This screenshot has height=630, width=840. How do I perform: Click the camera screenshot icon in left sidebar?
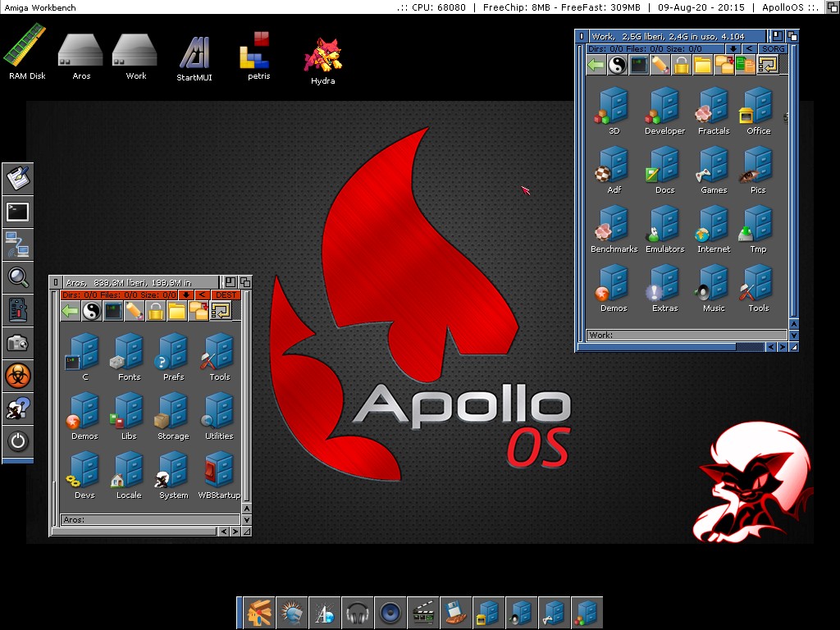pyautogui.click(x=17, y=342)
